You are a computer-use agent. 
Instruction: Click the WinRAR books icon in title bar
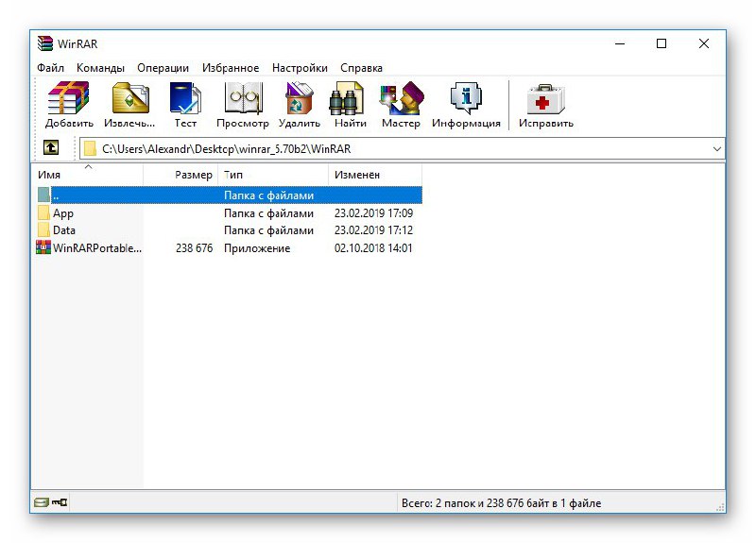(x=45, y=43)
